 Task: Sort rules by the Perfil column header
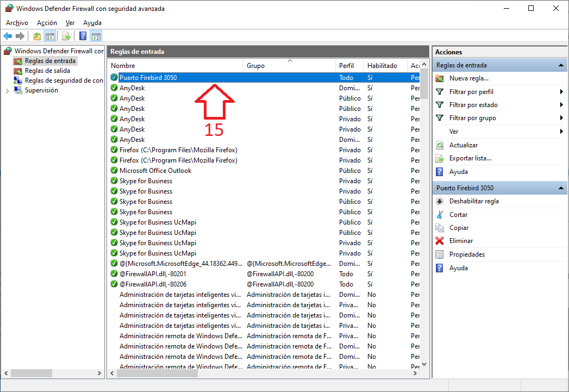(x=349, y=66)
